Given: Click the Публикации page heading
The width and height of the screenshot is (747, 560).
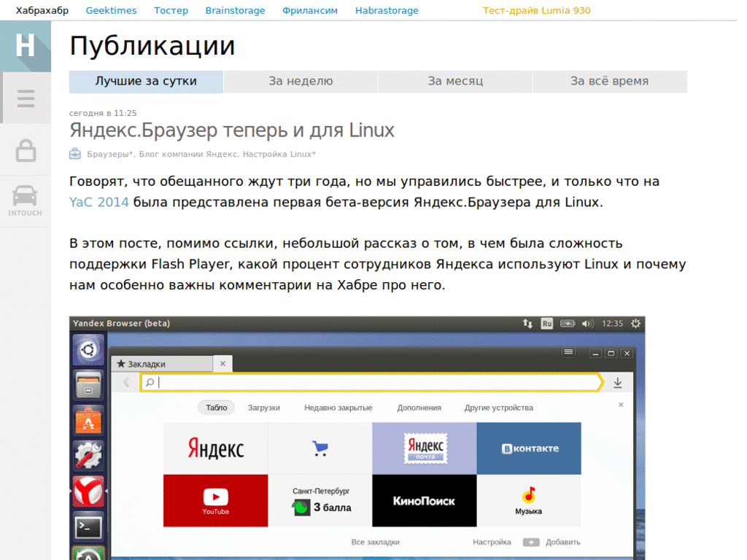Looking at the screenshot, I should (152, 46).
